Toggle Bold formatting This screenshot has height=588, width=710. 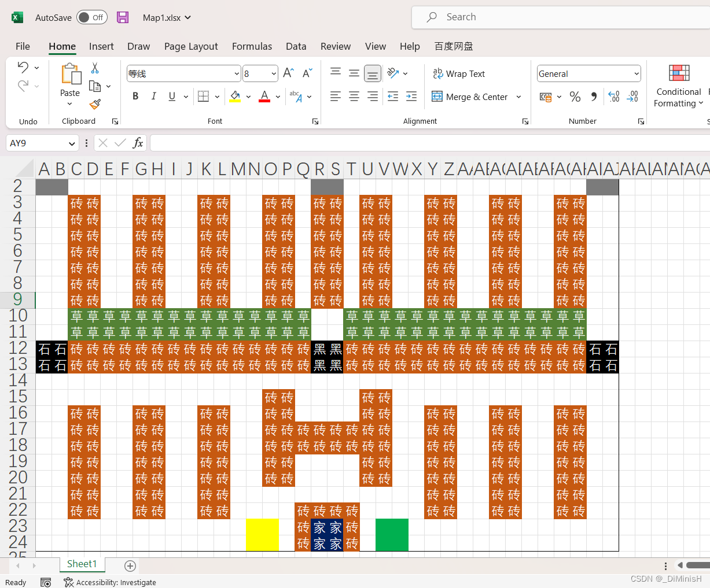[135, 97]
